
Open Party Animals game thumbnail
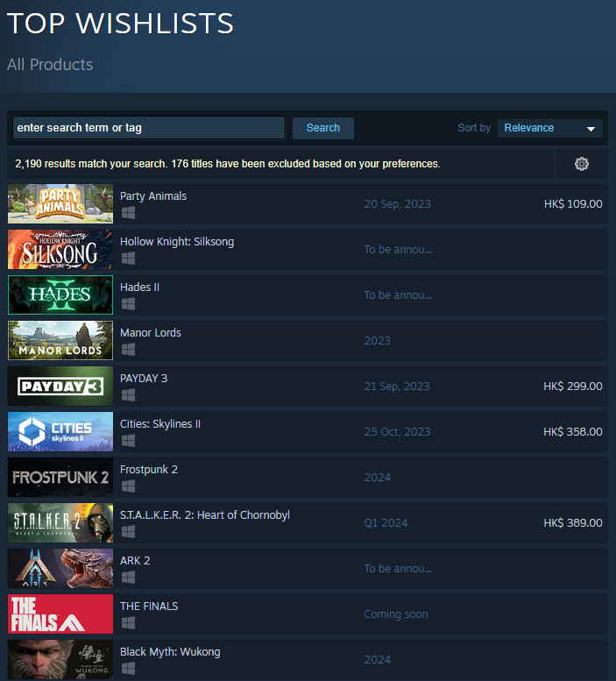coord(60,203)
